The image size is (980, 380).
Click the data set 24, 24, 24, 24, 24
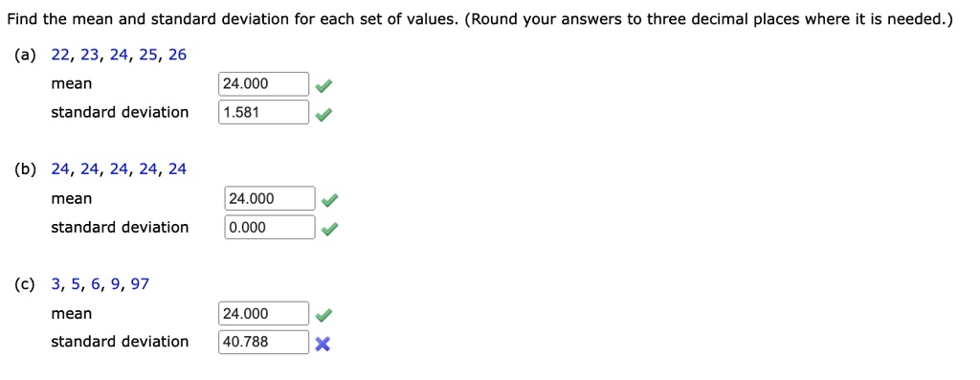119,169
